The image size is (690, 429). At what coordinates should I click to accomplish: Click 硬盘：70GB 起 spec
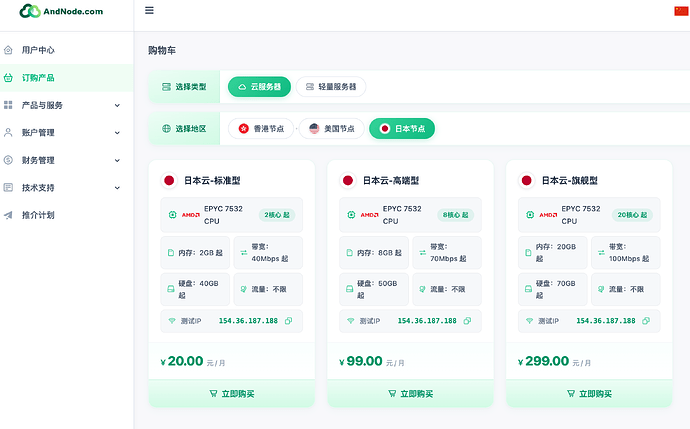(552, 289)
